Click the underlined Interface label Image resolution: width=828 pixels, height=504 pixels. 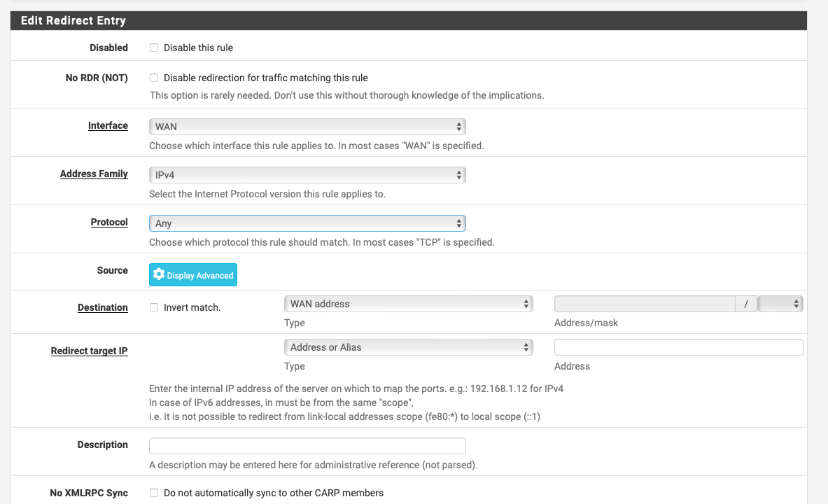108,126
